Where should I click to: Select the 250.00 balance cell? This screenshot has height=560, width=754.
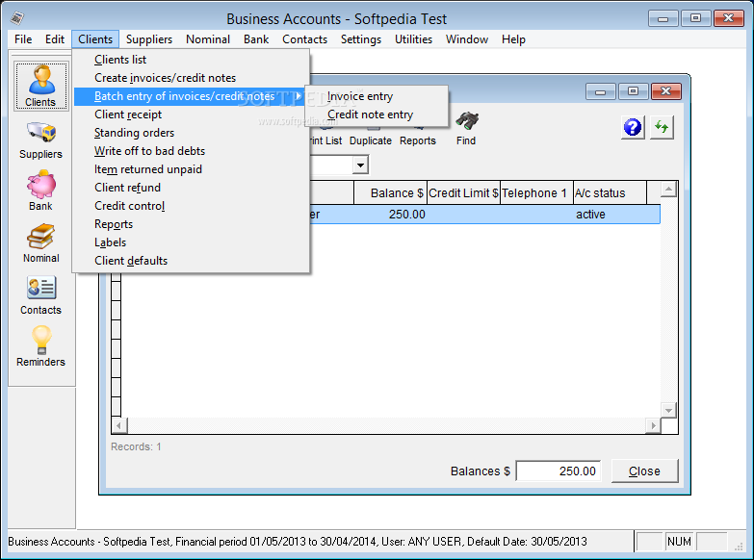pos(390,215)
